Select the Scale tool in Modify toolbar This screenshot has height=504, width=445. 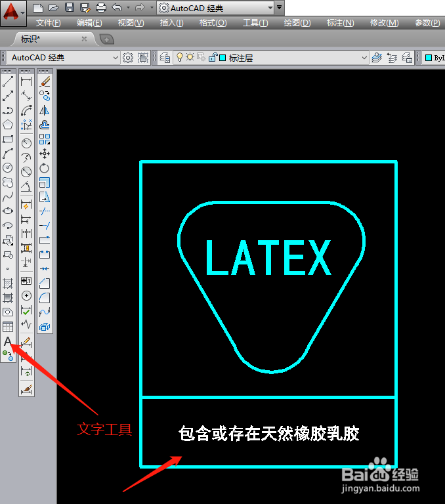45,182
